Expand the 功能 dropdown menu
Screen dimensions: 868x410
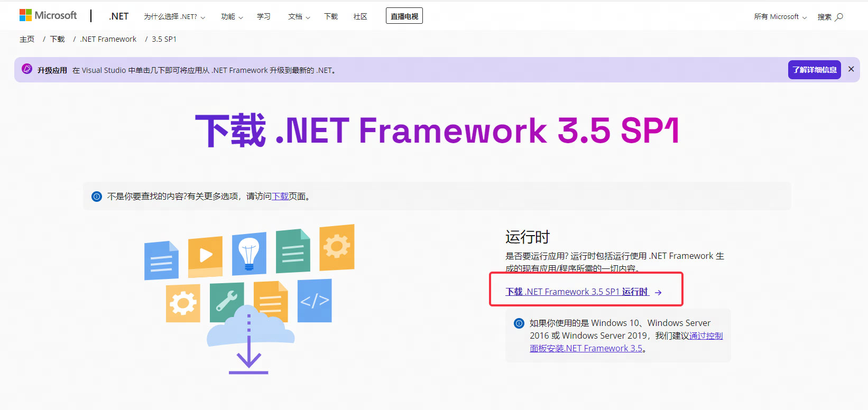[x=232, y=17]
